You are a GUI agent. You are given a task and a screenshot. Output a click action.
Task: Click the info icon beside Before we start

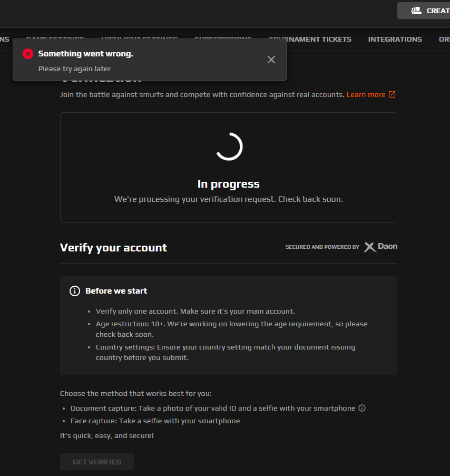(x=75, y=291)
